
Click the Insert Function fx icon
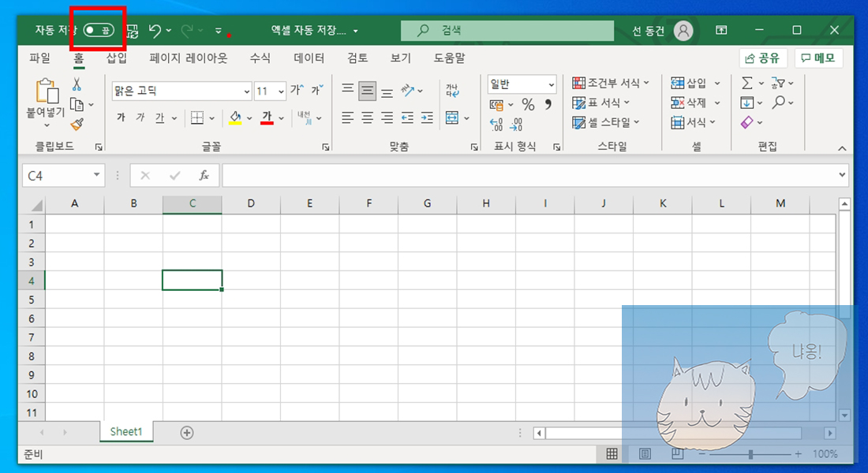(204, 175)
